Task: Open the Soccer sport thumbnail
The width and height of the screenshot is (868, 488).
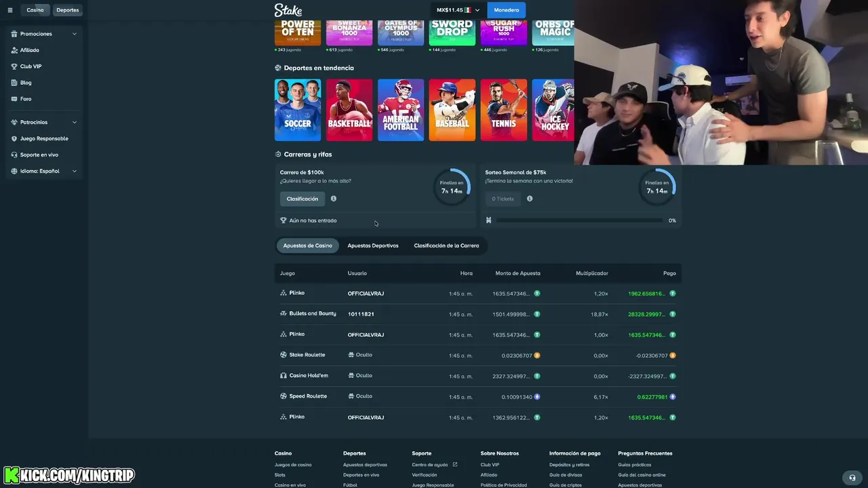Action: click(x=298, y=110)
